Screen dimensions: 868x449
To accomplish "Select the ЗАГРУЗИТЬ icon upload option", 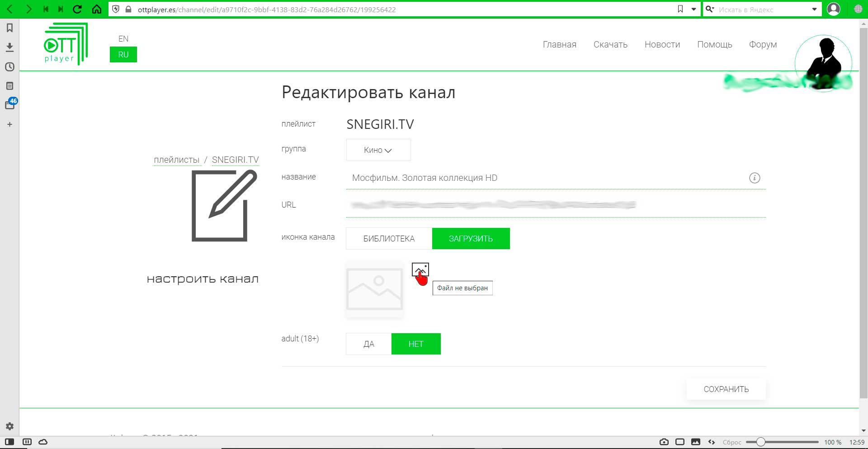I will [471, 238].
